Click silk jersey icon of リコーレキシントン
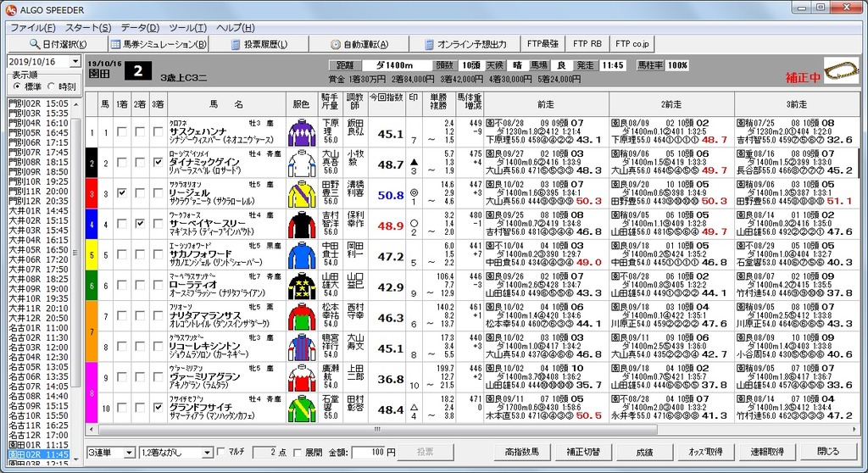The image size is (868, 473). tap(303, 347)
